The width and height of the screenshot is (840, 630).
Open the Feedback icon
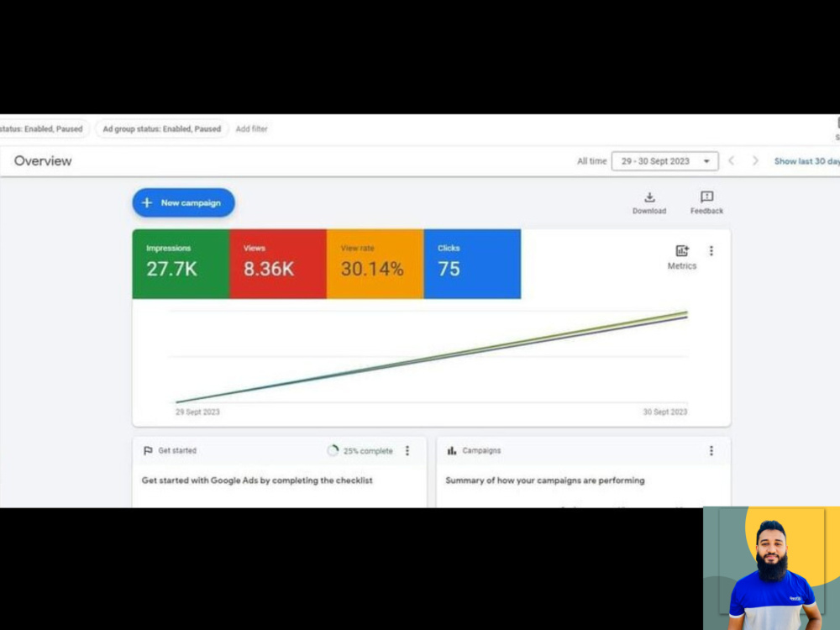pos(706,197)
